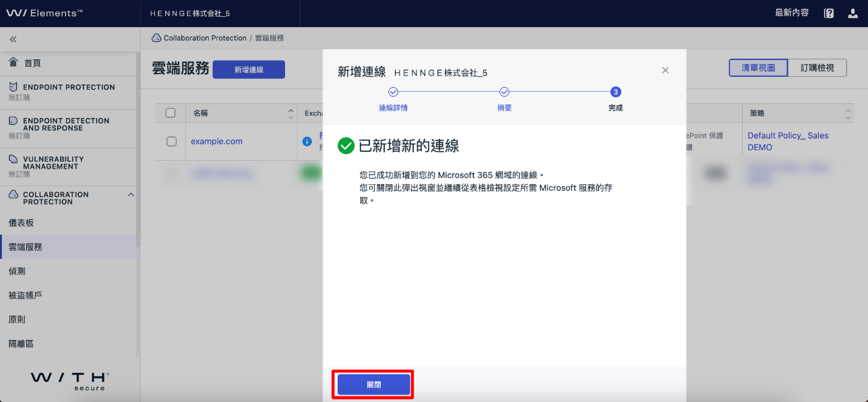Click the cloud icon in the breadcrumb

(x=157, y=38)
